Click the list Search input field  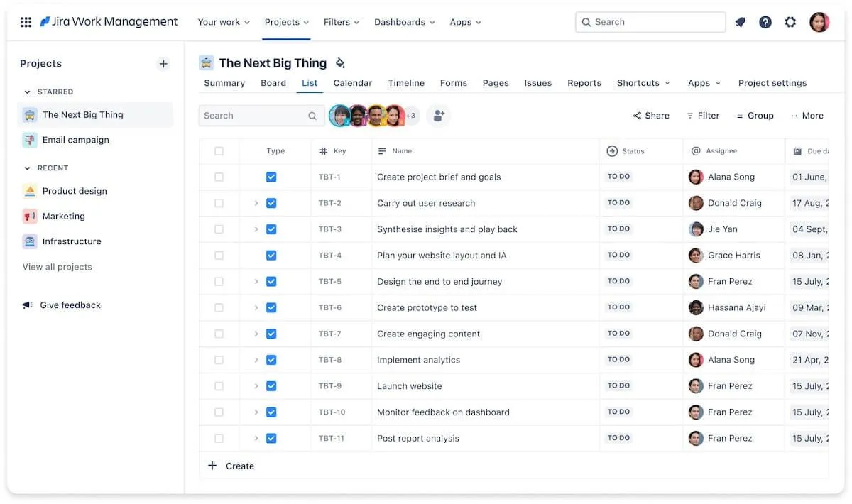click(x=261, y=116)
